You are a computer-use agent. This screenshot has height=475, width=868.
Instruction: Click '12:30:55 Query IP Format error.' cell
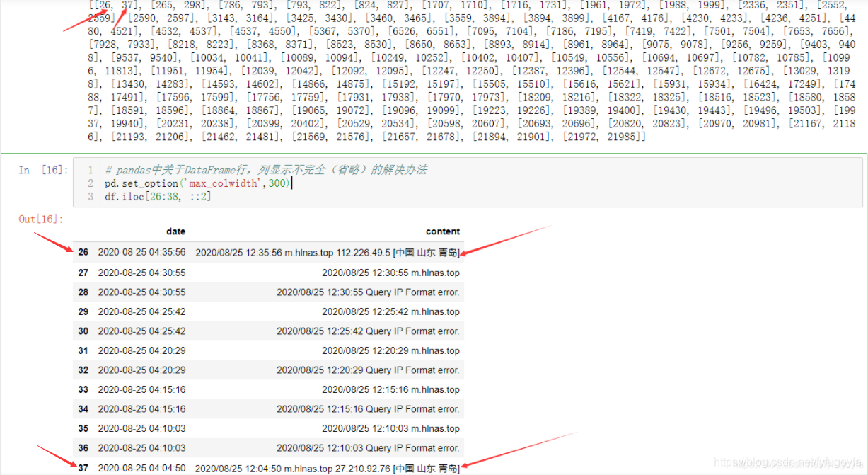coord(368,292)
